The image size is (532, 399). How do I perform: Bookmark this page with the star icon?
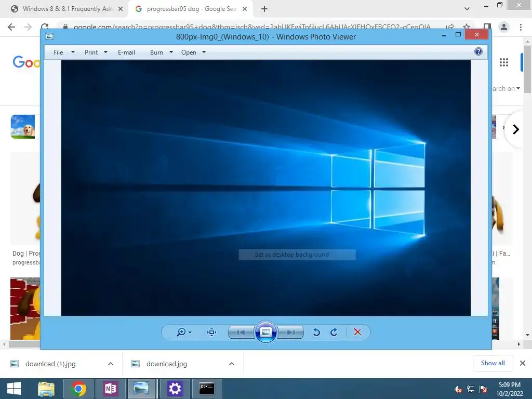pos(467,27)
